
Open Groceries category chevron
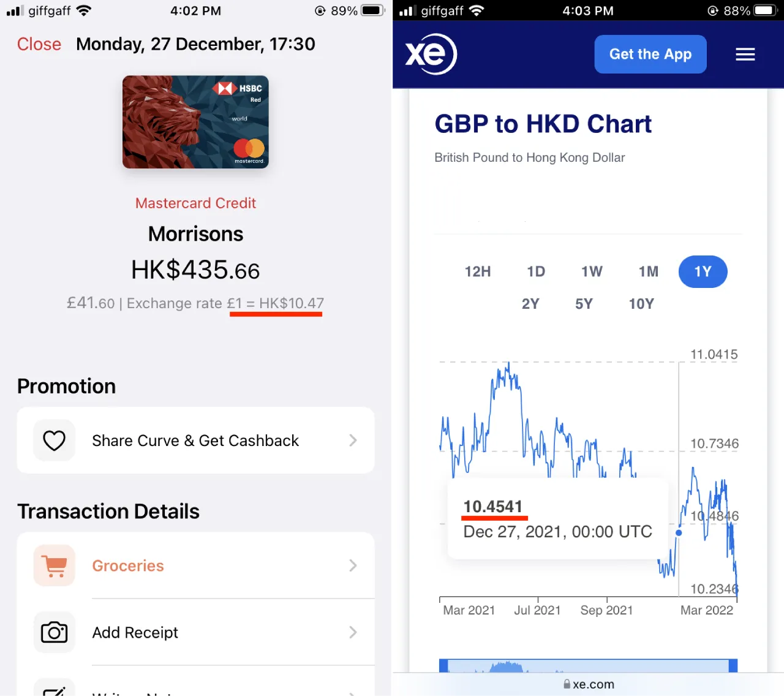(x=353, y=565)
